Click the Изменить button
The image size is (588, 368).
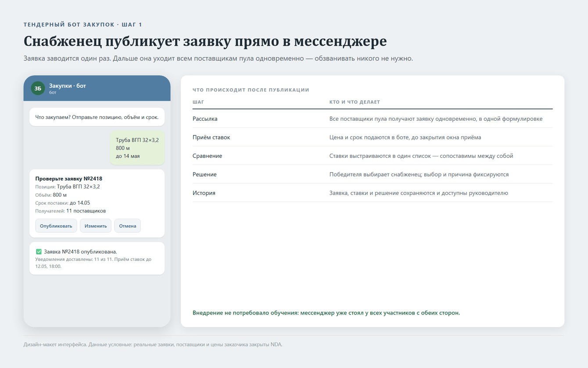(x=96, y=226)
